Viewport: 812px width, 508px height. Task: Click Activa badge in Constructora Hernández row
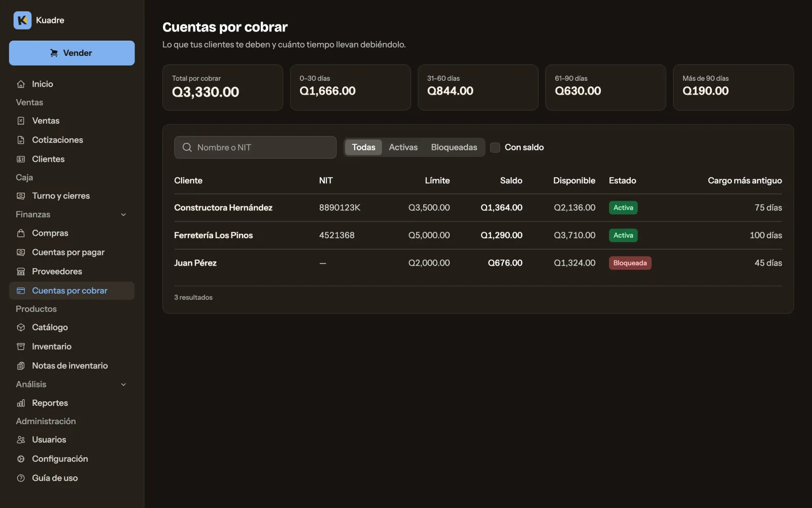[623, 208]
